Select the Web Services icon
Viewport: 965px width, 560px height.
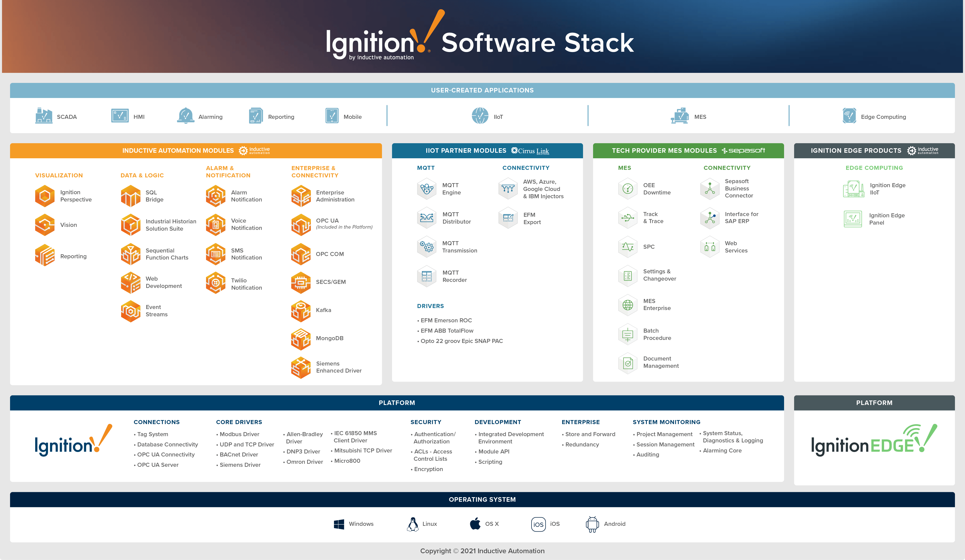coord(710,247)
